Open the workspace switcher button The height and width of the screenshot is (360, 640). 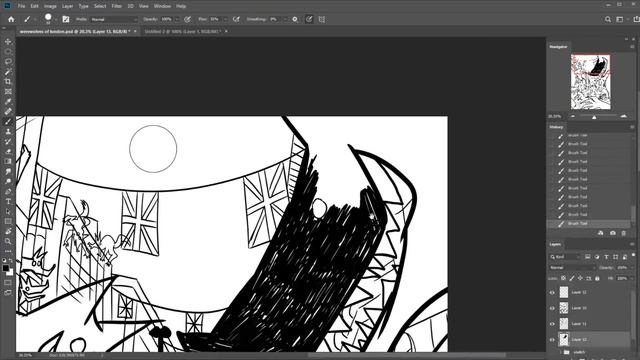tap(621, 19)
